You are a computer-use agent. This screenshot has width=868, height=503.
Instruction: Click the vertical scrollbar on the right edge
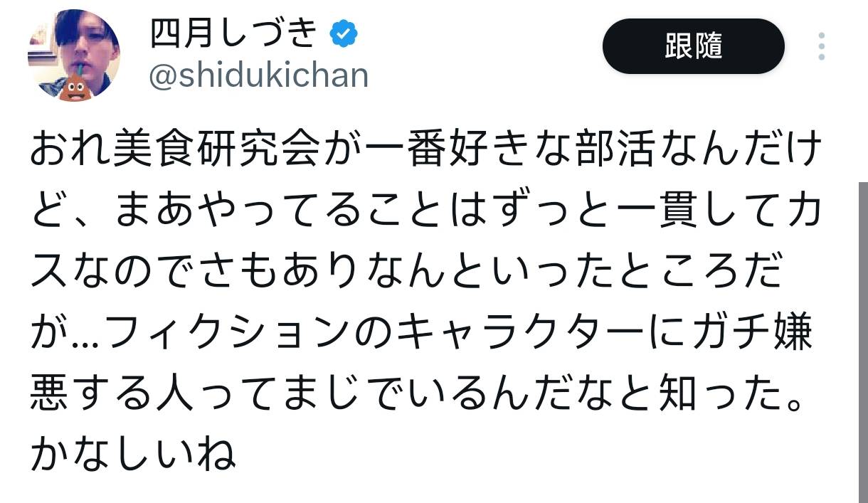pyautogui.click(x=861, y=341)
